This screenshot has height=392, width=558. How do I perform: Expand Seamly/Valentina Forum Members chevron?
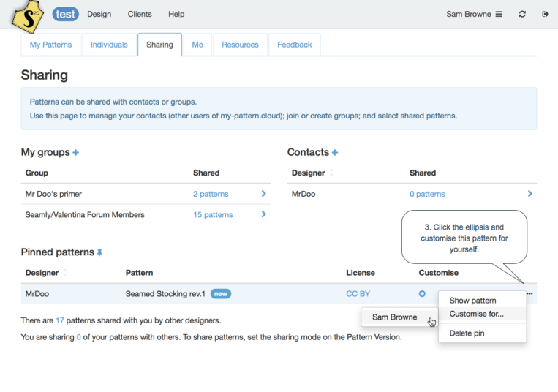click(x=263, y=214)
